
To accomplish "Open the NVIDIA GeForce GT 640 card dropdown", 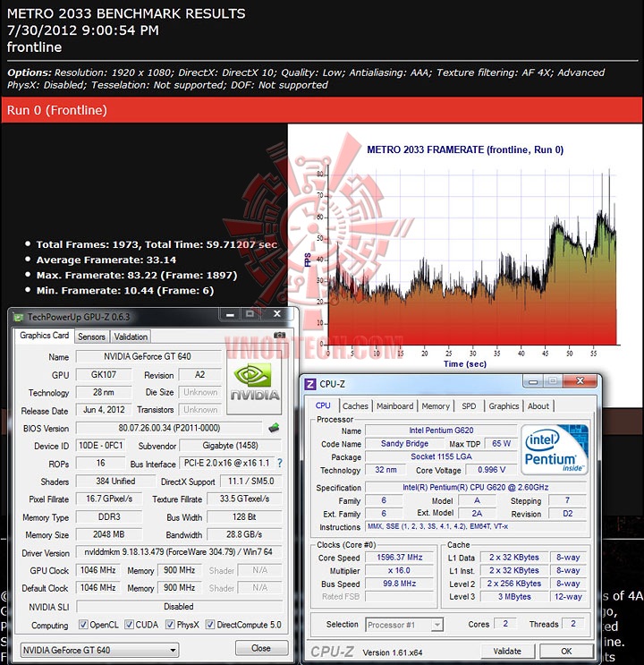I will tap(99, 650).
